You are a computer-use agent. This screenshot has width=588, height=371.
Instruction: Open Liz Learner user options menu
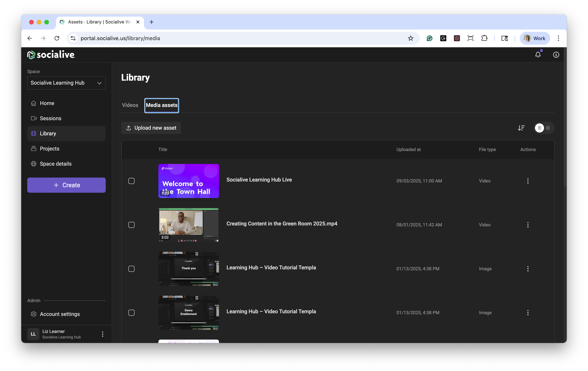(102, 334)
